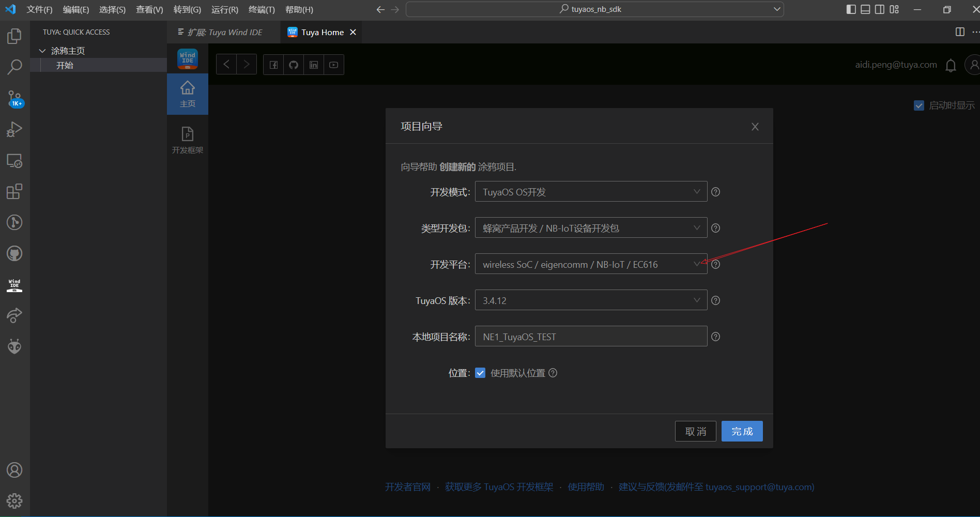Switch to 扩展: Tuya Wind IDE tab
Screen dimensions: 980x517
224,32
